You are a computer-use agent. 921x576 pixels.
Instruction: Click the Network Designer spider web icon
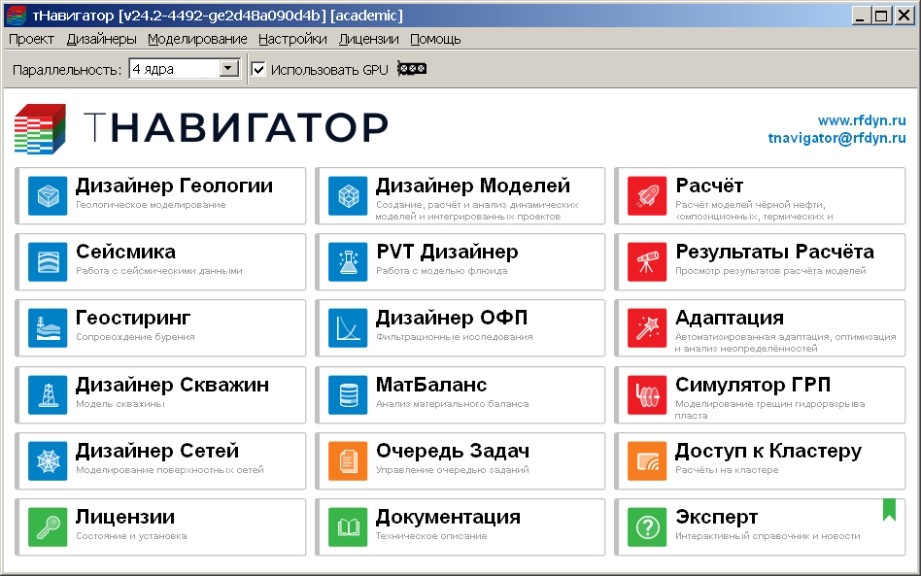[x=47, y=461]
